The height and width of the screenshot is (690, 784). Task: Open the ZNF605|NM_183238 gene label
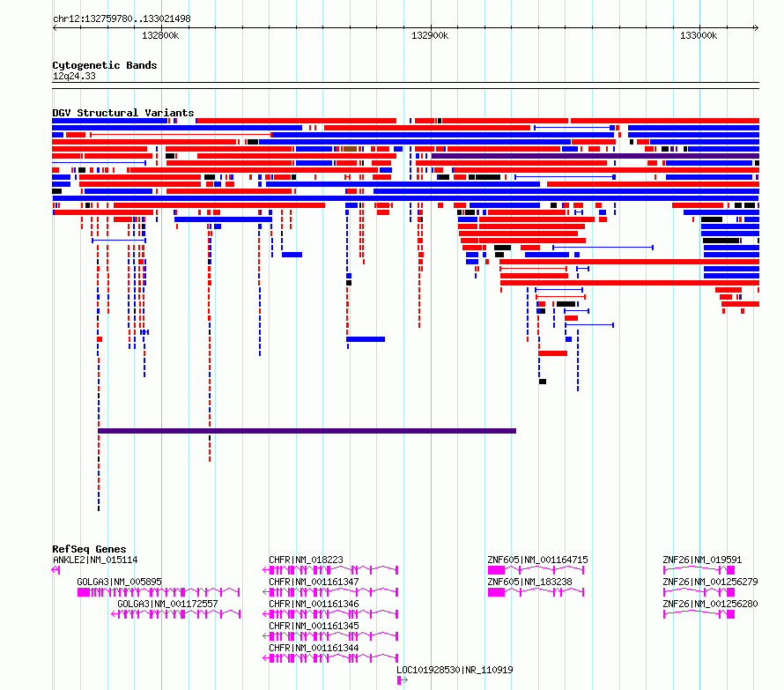coord(529,582)
